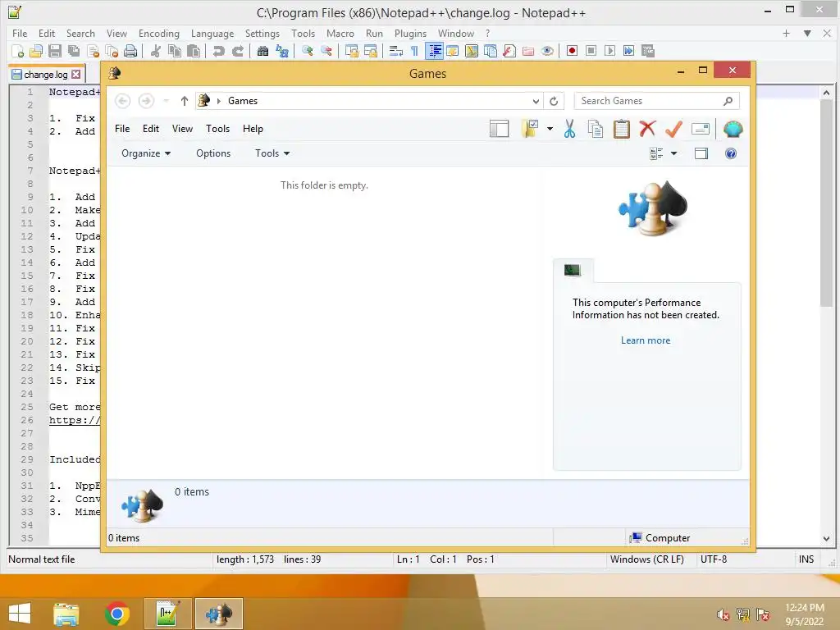Viewport: 840px width, 630px height.
Task: Click the Undo arrow in Notepad++ toolbar
Action: pyautogui.click(x=218, y=51)
